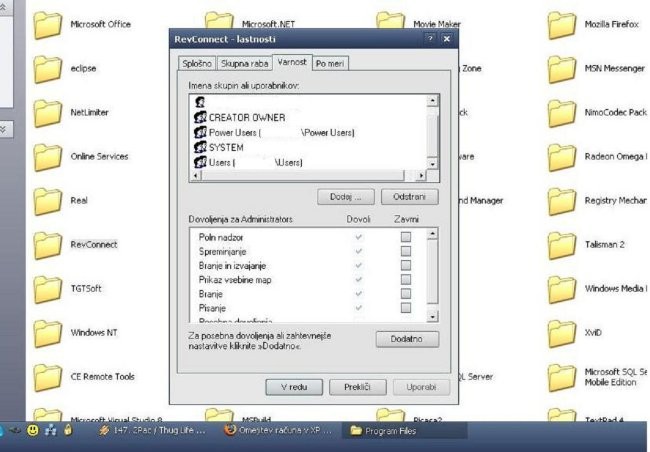Open the MSN Messenger folder icon
The height and width of the screenshot is (452, 650).
tap(562, 69)
